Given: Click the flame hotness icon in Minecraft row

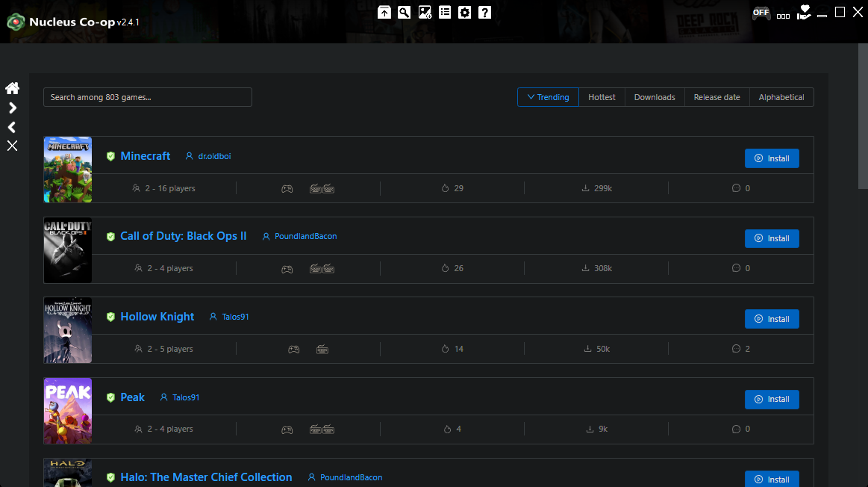Looking at the screenshot, I should pos(445,188).
